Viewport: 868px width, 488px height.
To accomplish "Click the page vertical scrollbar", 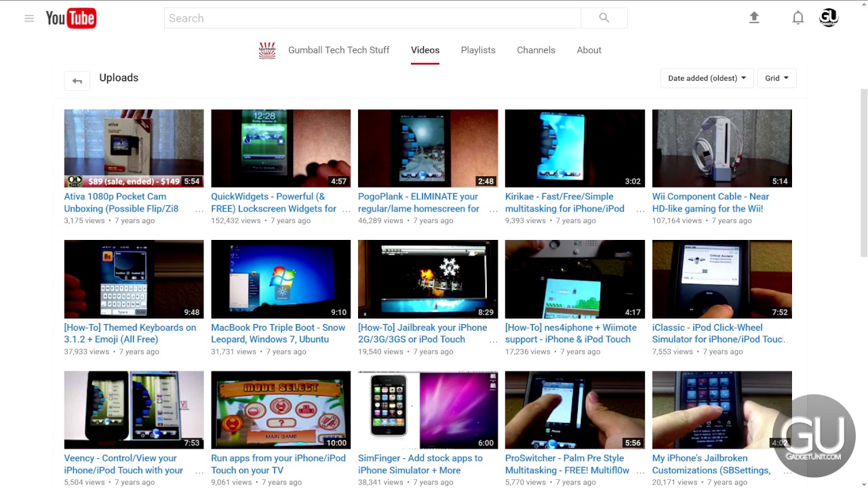I will 864,172.
